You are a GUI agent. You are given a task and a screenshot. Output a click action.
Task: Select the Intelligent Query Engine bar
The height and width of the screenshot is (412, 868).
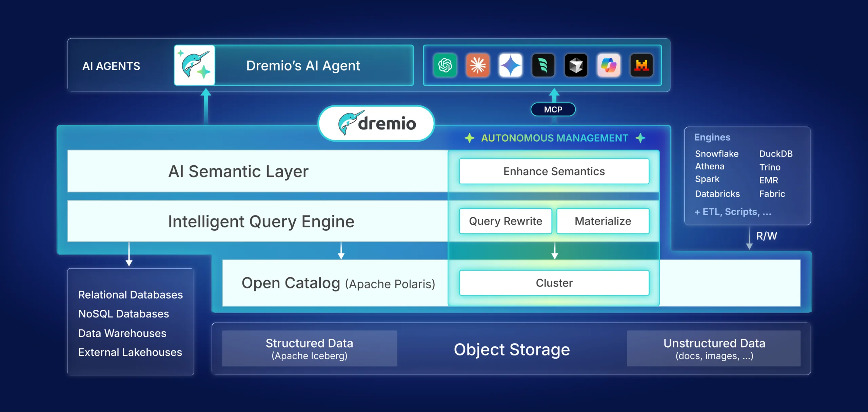click(261, 222)
